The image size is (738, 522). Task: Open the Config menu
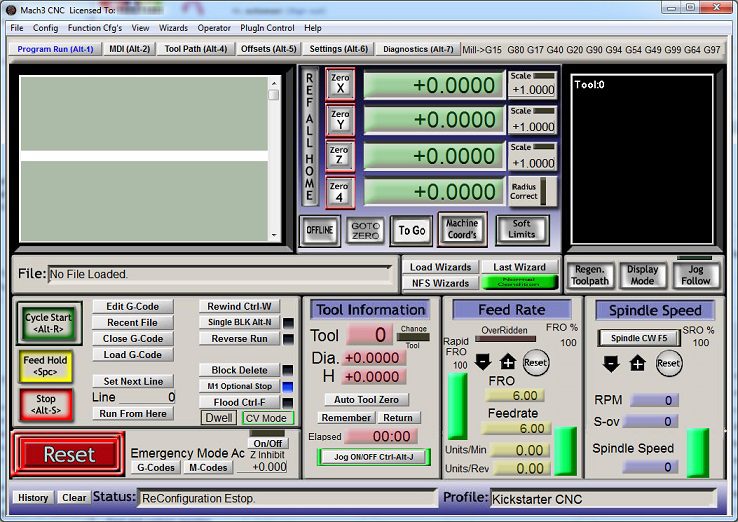pyautogui.click(x=45, y=28)
